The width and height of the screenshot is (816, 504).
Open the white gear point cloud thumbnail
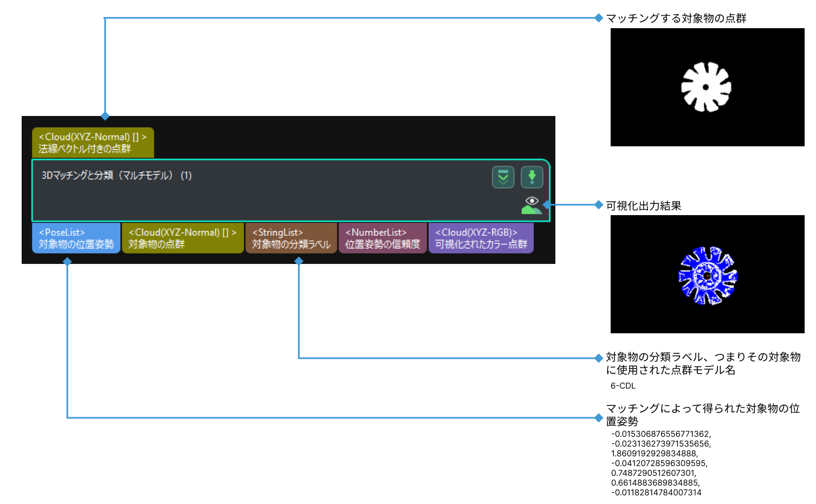pos(707,87)
